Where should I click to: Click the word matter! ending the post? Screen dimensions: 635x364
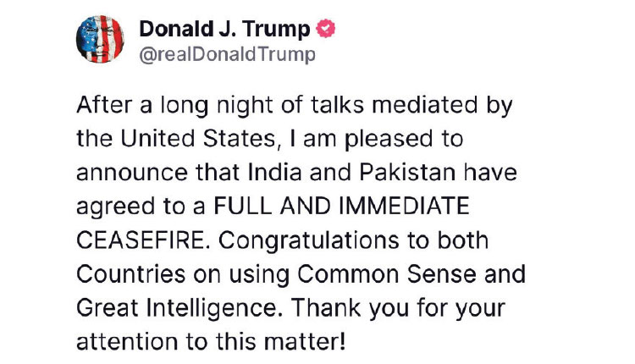[305, 342]
